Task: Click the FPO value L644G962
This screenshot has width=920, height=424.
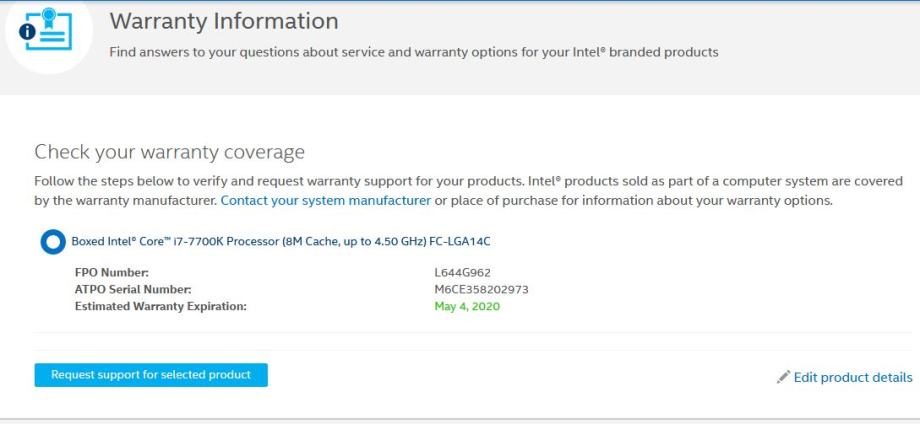Action: click(x=462, y=272)
